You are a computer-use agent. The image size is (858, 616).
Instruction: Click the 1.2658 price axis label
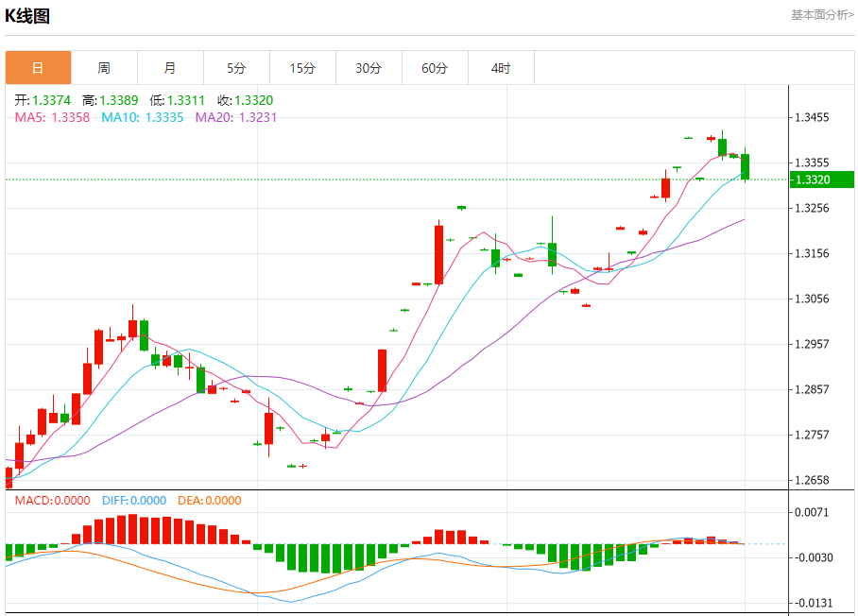[812, 480]
